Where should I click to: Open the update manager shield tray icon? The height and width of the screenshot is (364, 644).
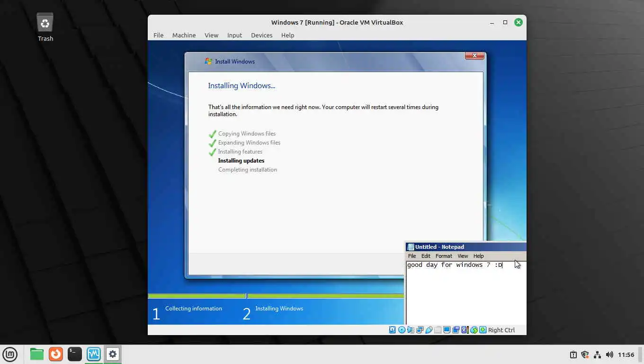pyautogui.click(x=585, y=355)
